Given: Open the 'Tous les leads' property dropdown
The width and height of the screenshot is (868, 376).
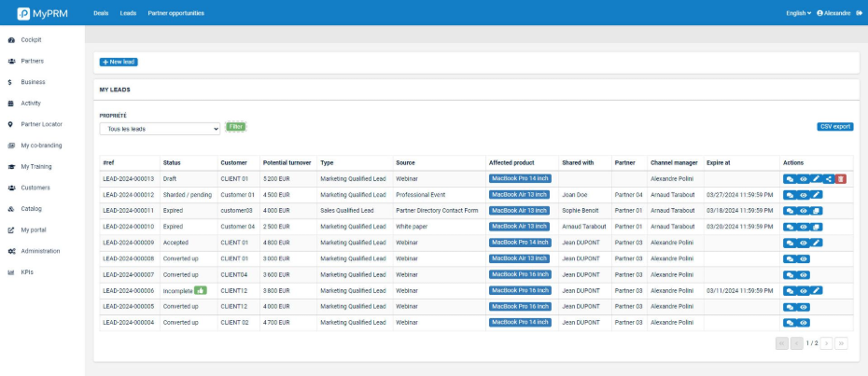Looking at the screenshot, I should tap(160, 129).
